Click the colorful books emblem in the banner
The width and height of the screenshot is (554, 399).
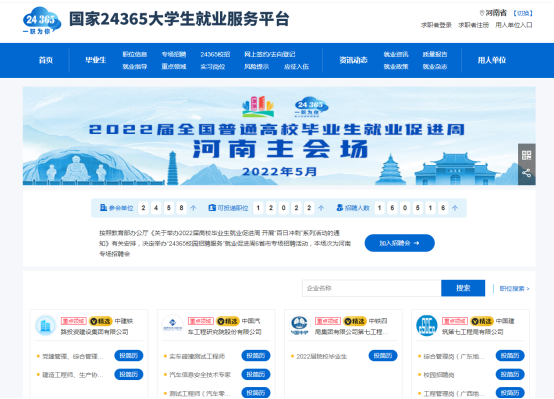pyautogui.click(x=258, y=107)
